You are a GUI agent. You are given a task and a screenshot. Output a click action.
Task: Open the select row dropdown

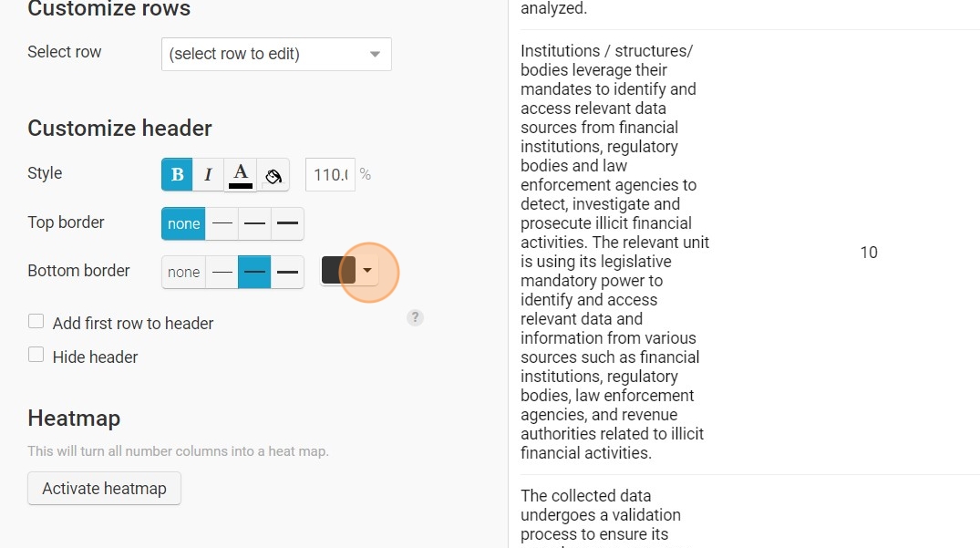[276, 54]
